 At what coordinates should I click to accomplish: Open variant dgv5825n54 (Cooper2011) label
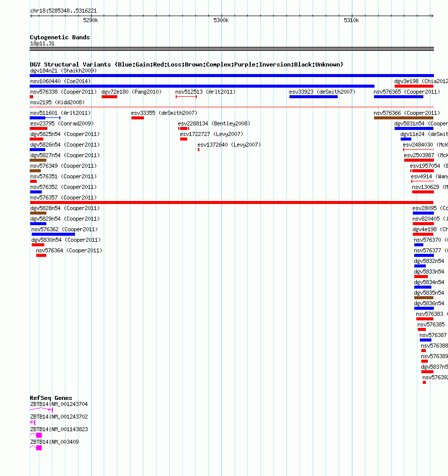[x=65, y=134]
